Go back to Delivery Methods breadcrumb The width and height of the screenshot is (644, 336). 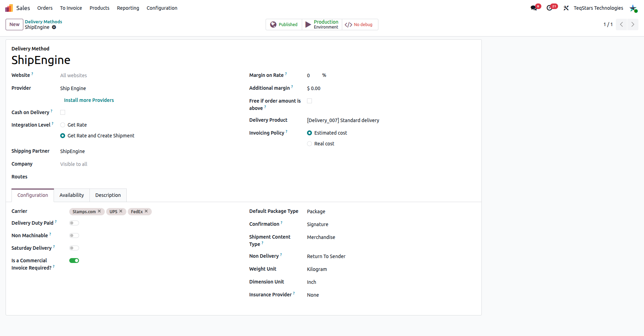pyautogui.click(x=44, y=22)
